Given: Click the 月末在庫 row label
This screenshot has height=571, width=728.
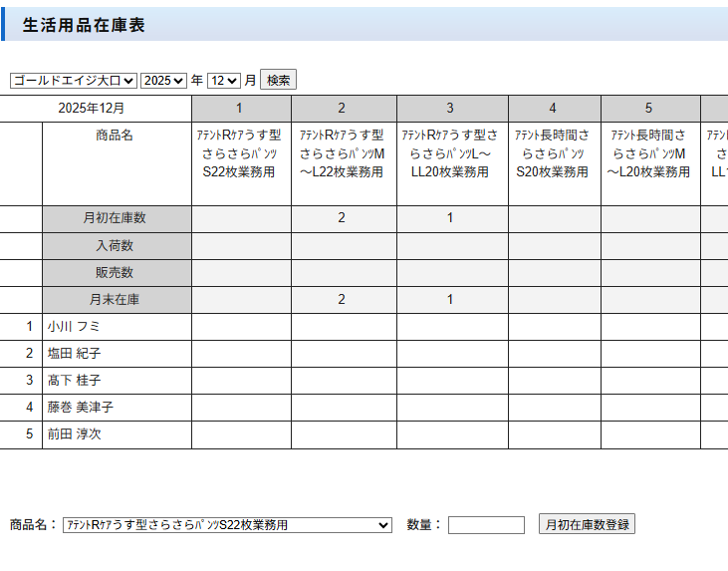Looking at the screenshot, I should click(117, 299).
